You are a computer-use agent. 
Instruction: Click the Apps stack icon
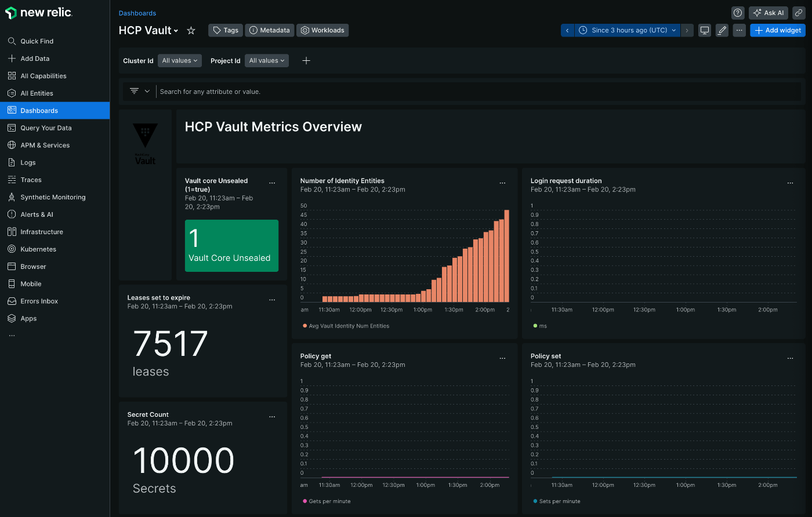tap(12, 318)
